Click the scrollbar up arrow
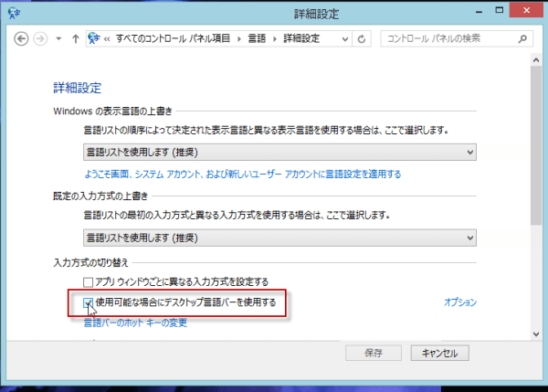The width and height of the screenshot is (548, 392). pos(536,60)
